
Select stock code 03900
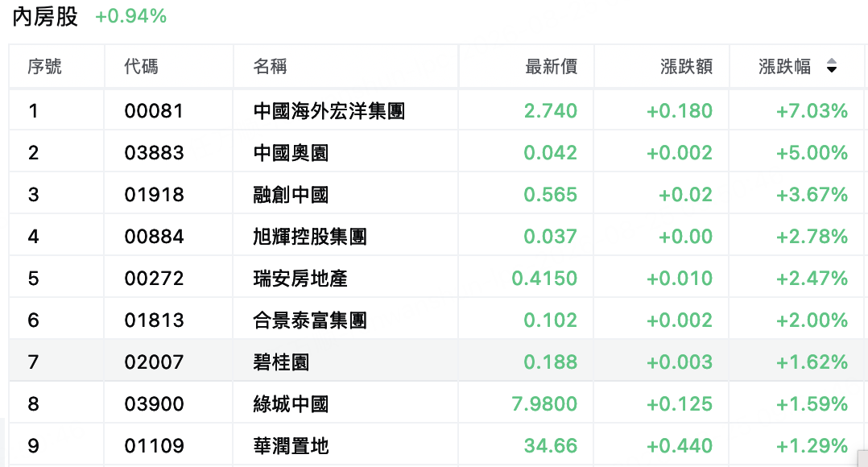pyautogui.click(x=154, y=404)
